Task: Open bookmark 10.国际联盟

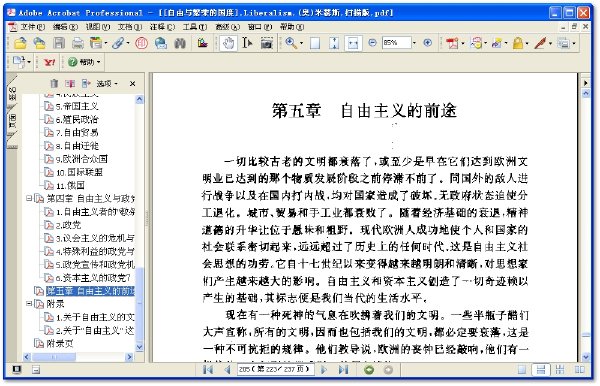Action: pyautogui.click(x=79, y=172)
